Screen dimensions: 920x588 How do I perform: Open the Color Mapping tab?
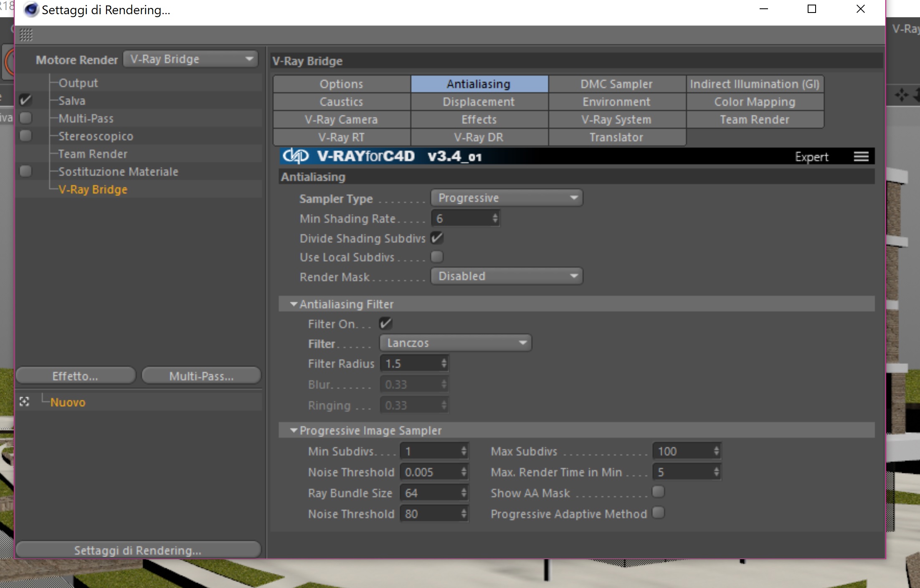click(x=754, y=102)
